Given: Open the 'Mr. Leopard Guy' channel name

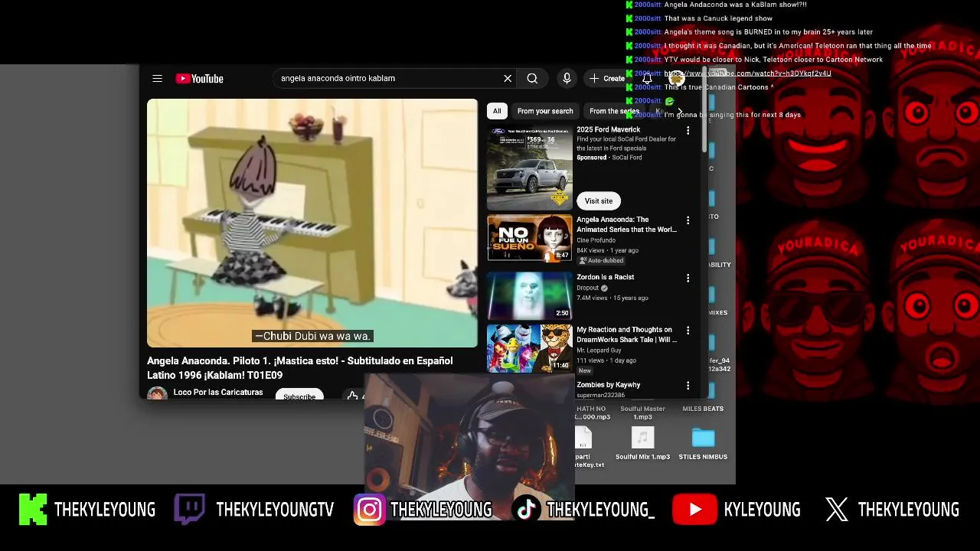Looking at the screenshot, I should tap(599, 350).
